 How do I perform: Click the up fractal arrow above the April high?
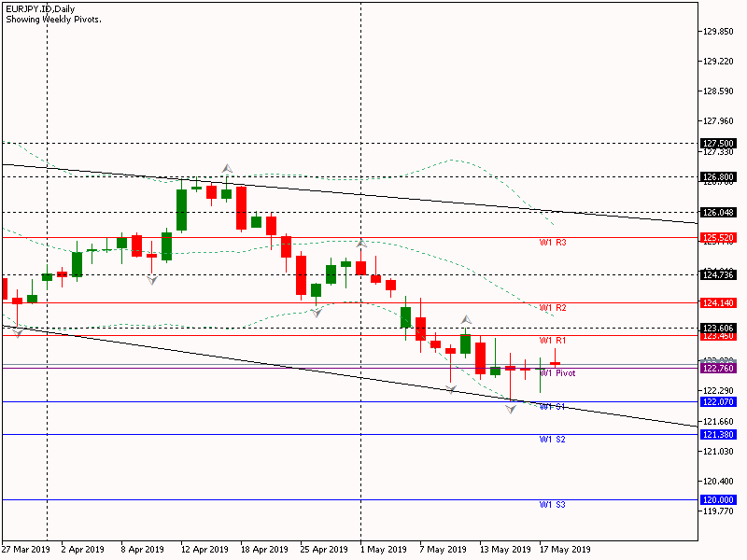[226, 168]
